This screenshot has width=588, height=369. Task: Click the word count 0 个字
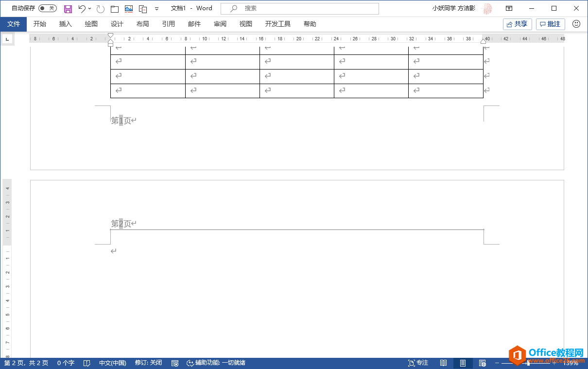(66, 363)
